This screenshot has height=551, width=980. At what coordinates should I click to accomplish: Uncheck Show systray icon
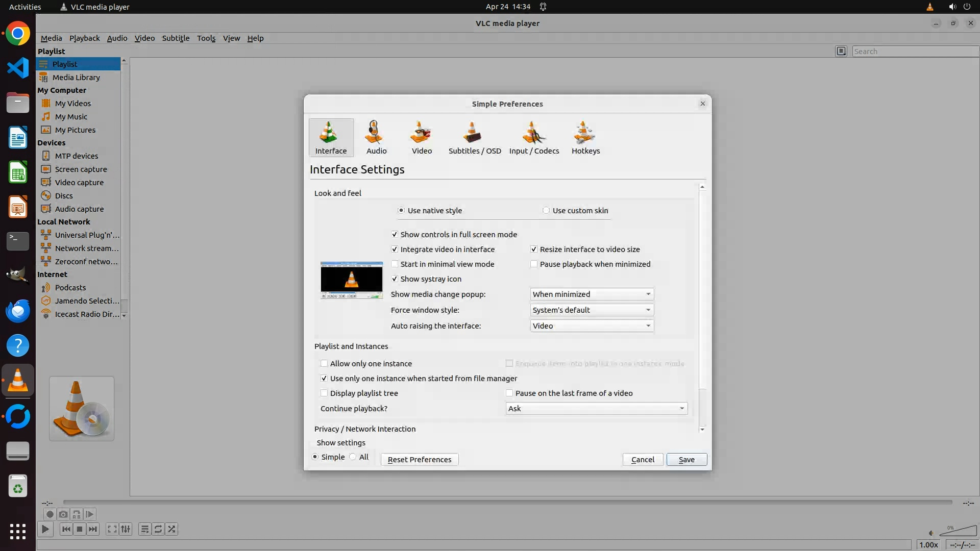(395, 279)
